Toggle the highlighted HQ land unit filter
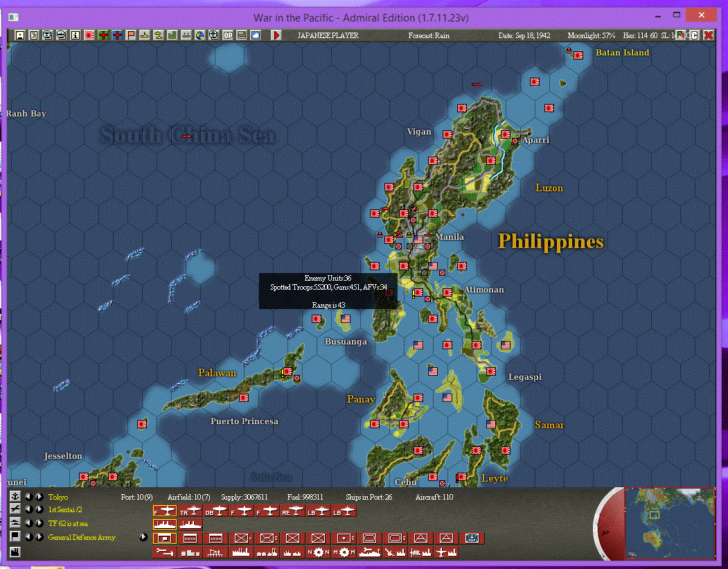 (165, 539)
